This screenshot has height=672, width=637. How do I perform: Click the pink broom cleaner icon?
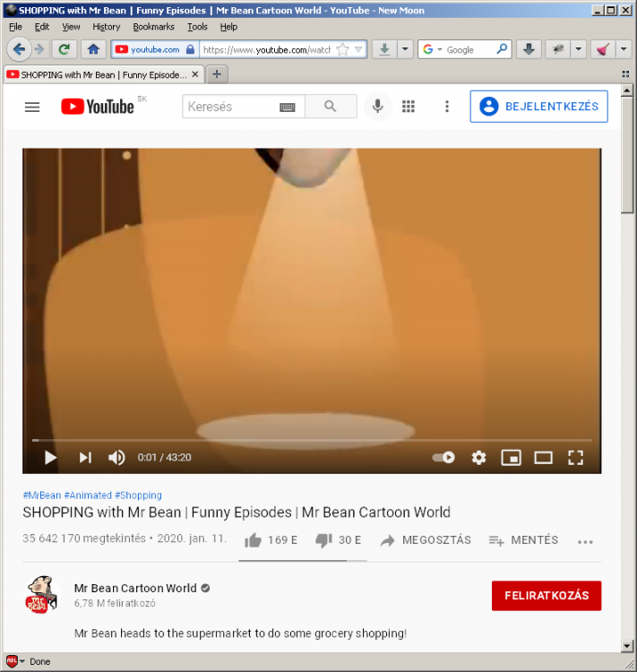[603, 49]
